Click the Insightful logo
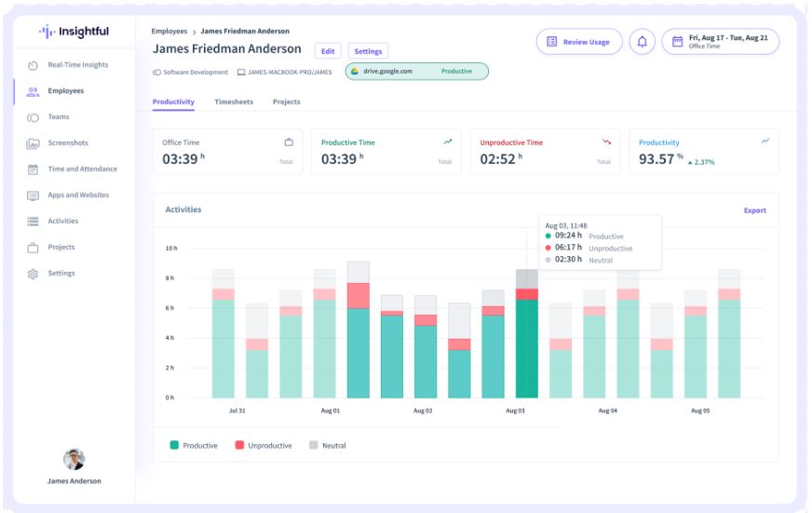Image resolution: width=812 pixels, height=513 pixels. (74, 32)
